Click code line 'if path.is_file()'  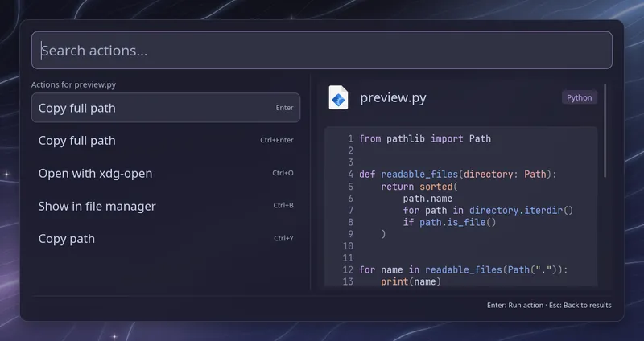tap(450, 223)
